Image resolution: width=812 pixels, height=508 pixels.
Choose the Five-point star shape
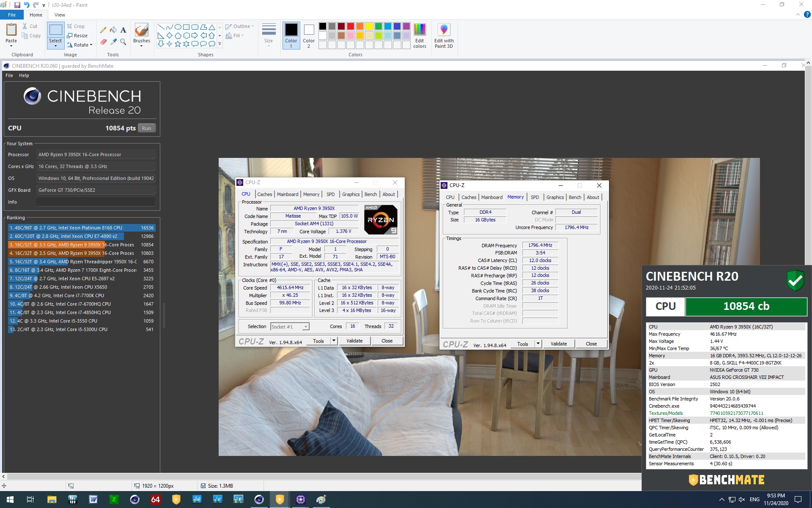pyautogui.click(x=178, y=44)
